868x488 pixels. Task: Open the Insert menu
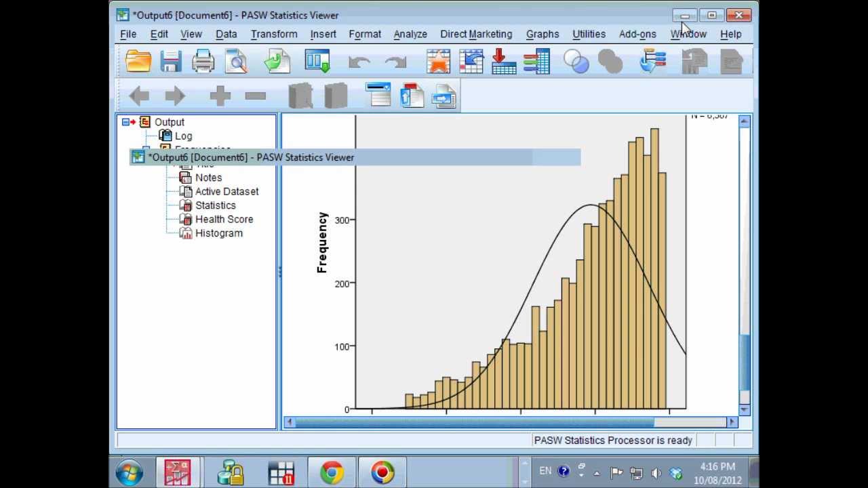(323, 34)
